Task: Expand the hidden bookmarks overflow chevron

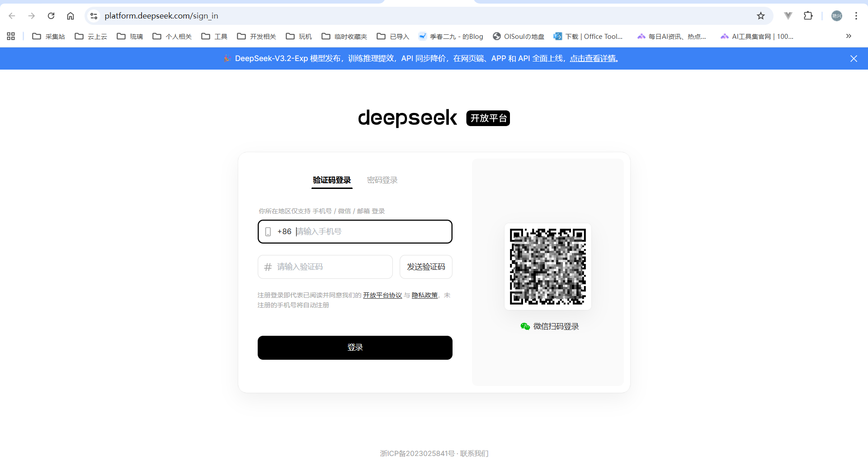Action: tap(849, 36)
